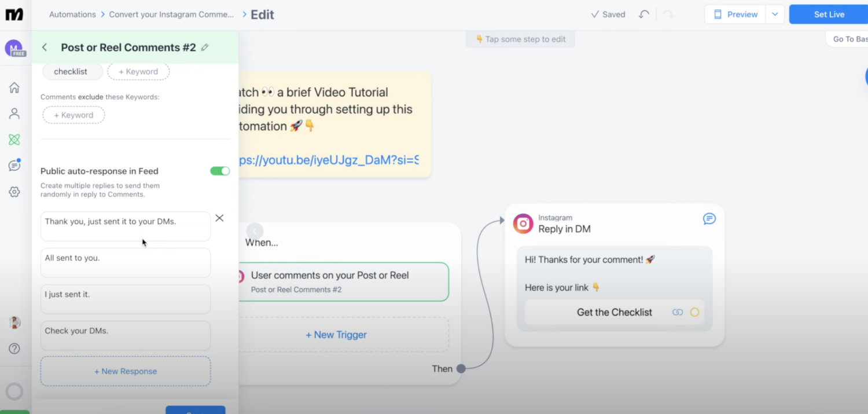Open the Contacts person icon in sidebar
Image resolution: width=868 pixels, height=414 pixels.
[14, 113]
